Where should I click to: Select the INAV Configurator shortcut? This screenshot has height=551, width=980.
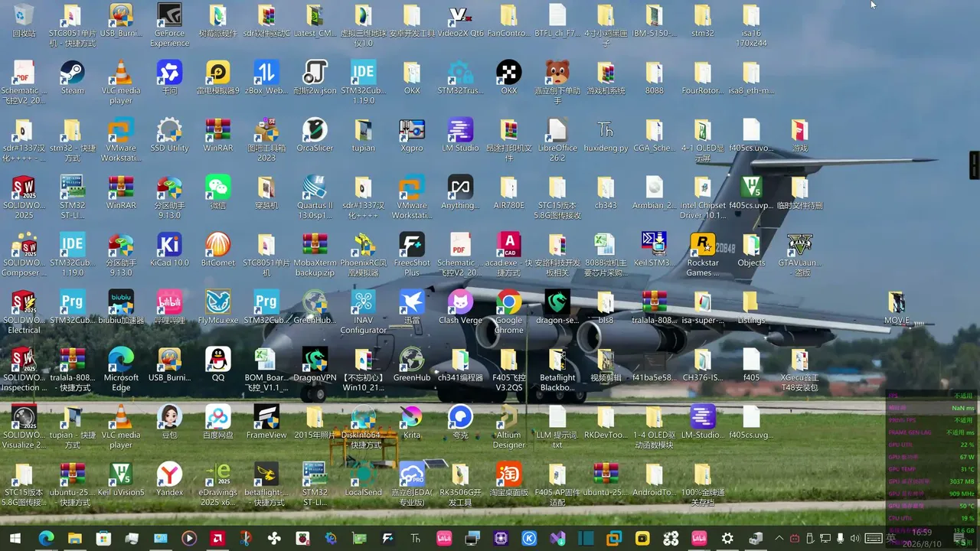pos(364,313)
